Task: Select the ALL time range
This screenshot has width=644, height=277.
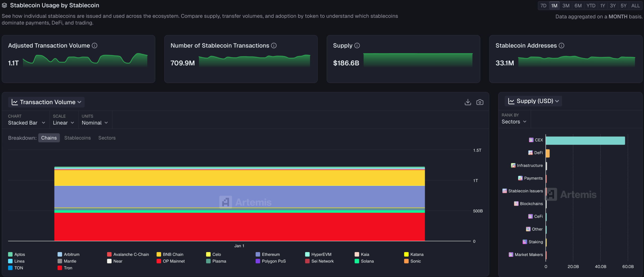Action: pyautogui.click(x=635, y=6)
